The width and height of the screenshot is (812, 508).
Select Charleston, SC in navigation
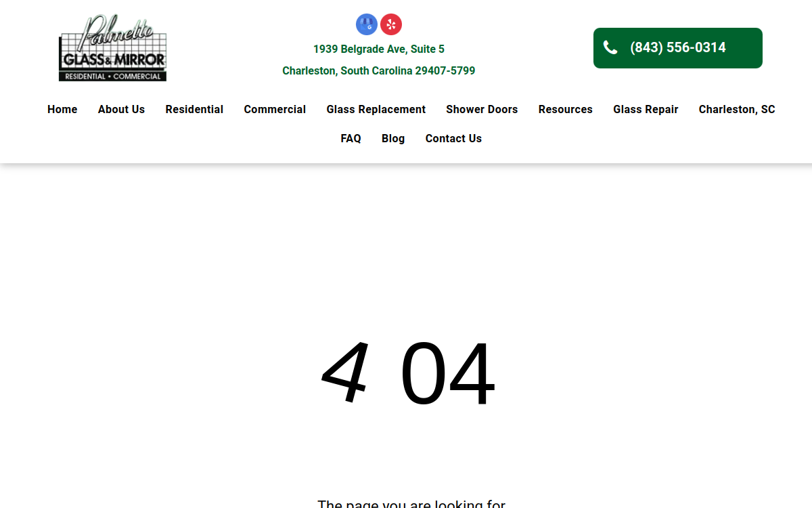click(737, 109)
